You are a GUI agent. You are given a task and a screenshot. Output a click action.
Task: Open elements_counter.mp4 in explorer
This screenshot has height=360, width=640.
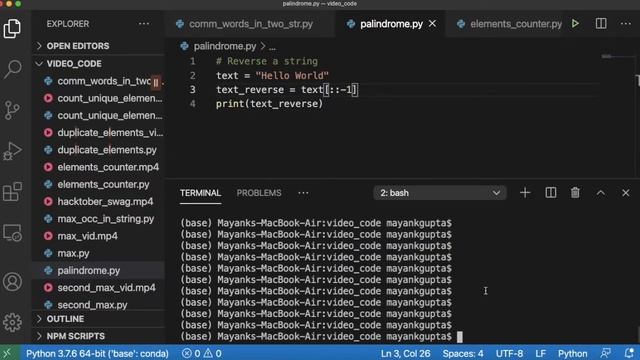[98, 167]
